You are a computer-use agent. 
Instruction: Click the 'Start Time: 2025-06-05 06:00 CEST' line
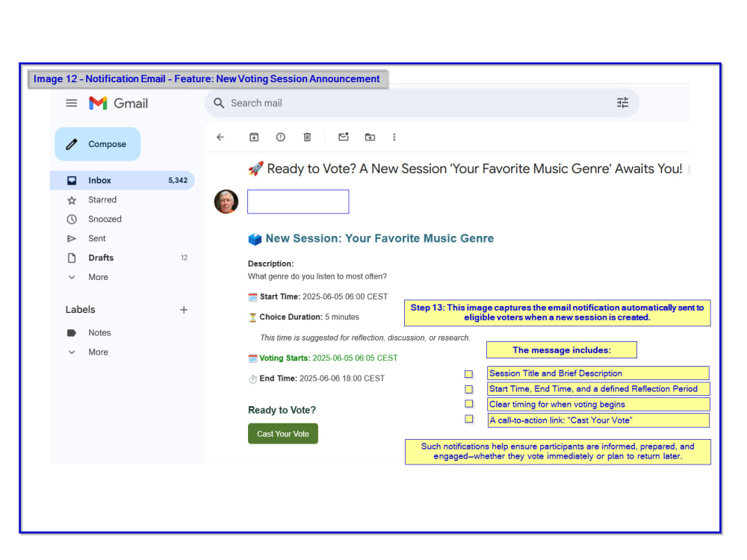[x=317, y=296]
